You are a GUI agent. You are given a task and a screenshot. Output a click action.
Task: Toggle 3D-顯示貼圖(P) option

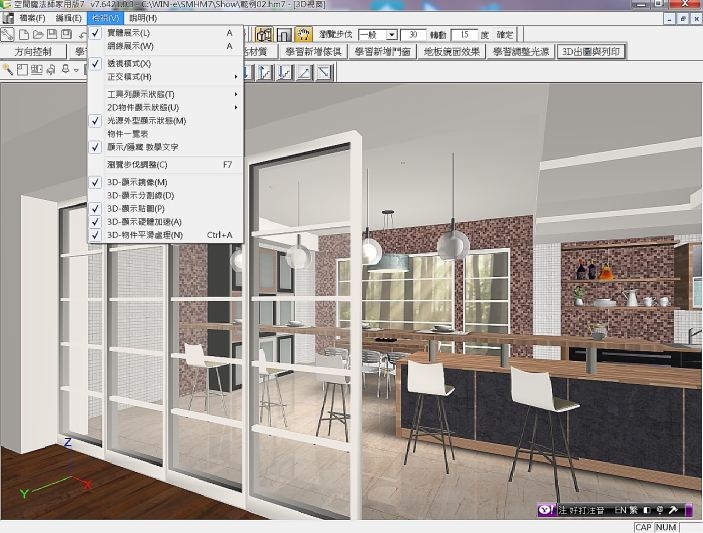pyautogui.click(x=166, y=208)
